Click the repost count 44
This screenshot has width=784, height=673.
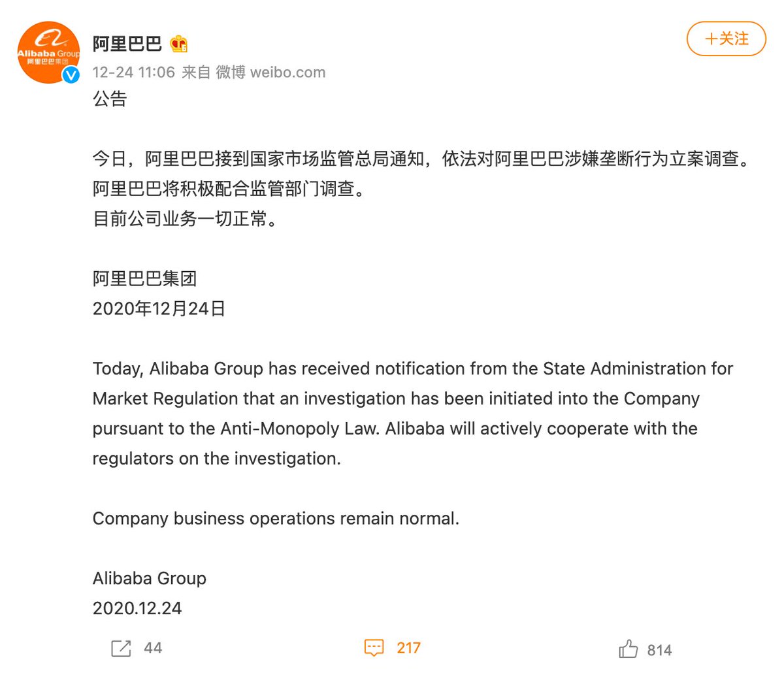[x=153, y=648]
